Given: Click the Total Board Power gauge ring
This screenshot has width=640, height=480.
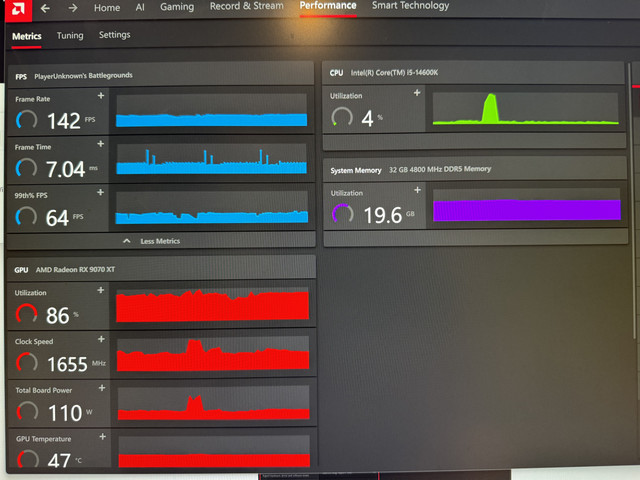Looking at the screenshot, I should coord(27,411).
